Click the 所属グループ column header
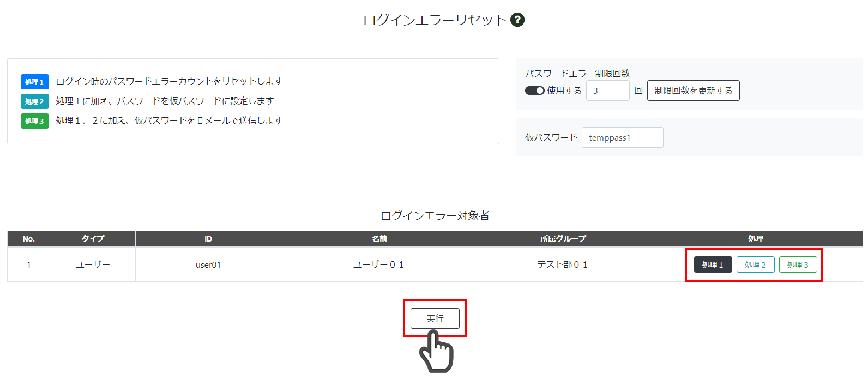Viewport: 868px width, 380px height. pyautogui.click(x=563, y=239)
